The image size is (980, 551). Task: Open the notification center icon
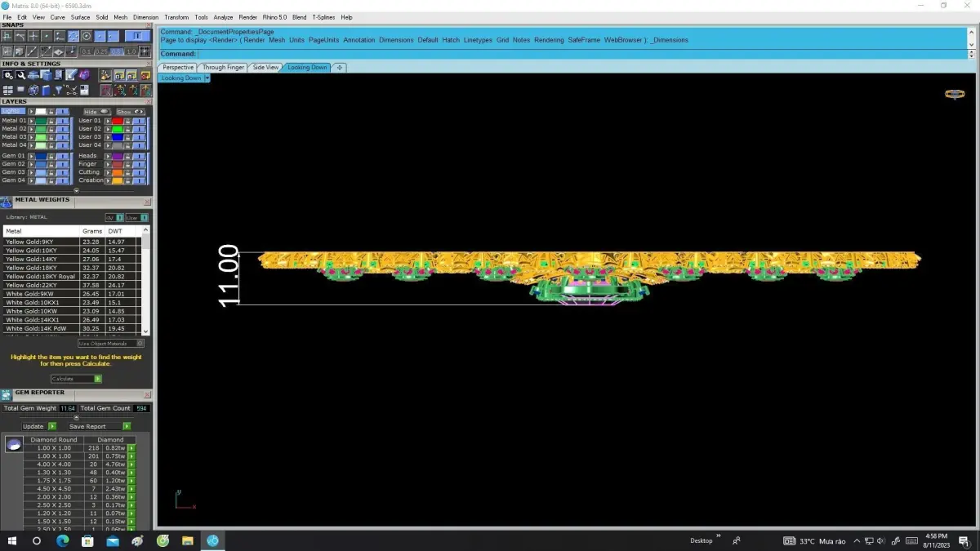tap(964, 540)
